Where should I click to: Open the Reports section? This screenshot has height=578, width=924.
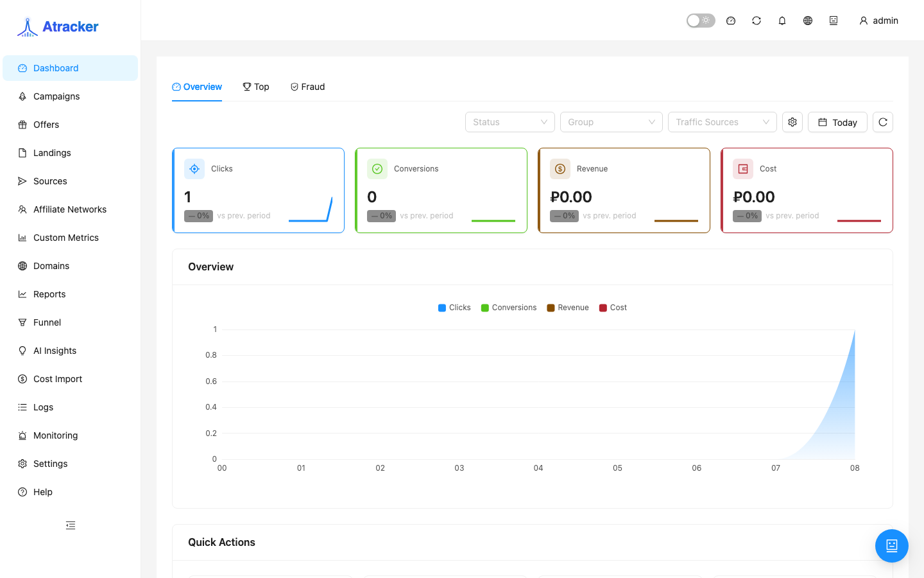click(71, 294)
